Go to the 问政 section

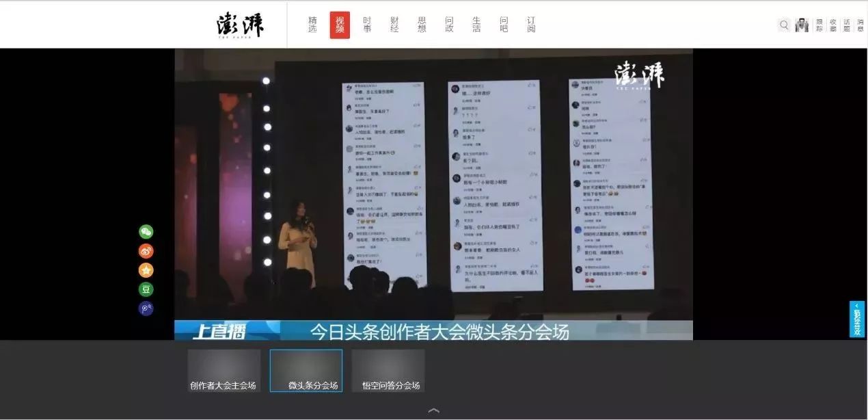click(449, 25)
